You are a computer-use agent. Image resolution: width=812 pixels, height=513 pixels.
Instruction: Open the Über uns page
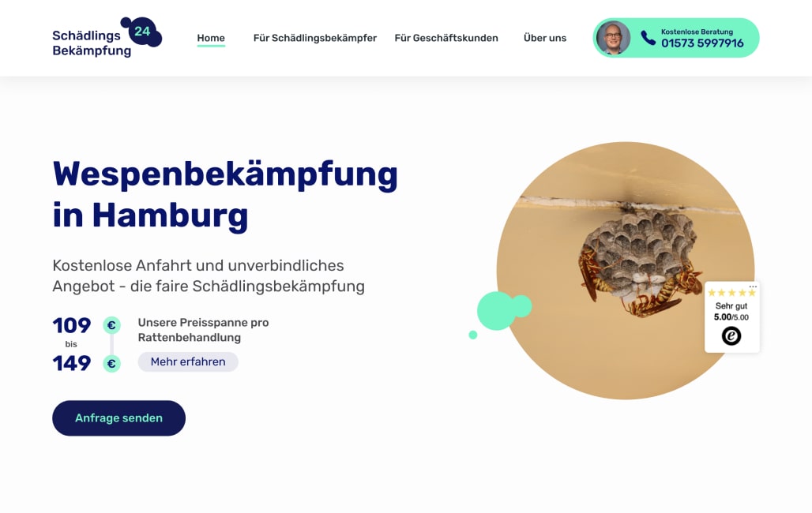545,38
